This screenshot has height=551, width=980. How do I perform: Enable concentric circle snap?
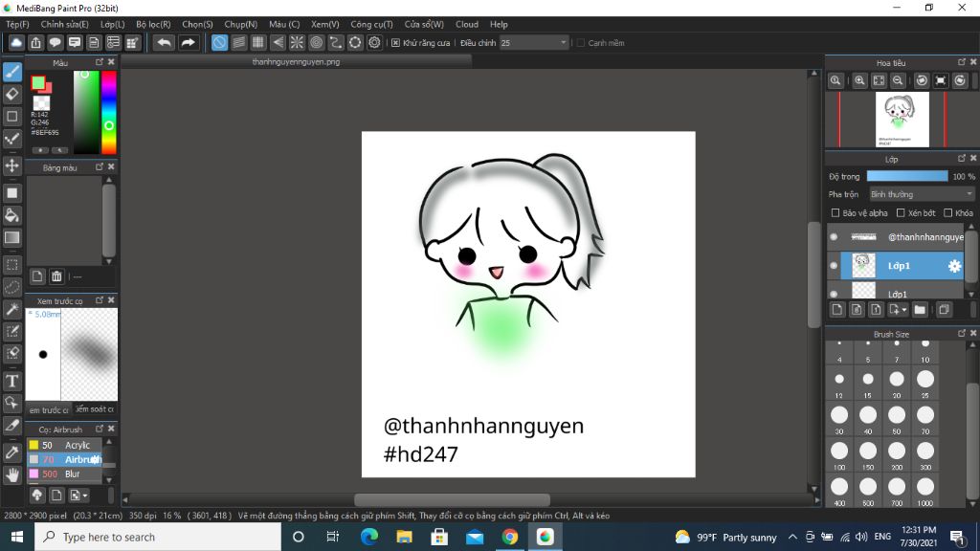click(x=316, y=42)
